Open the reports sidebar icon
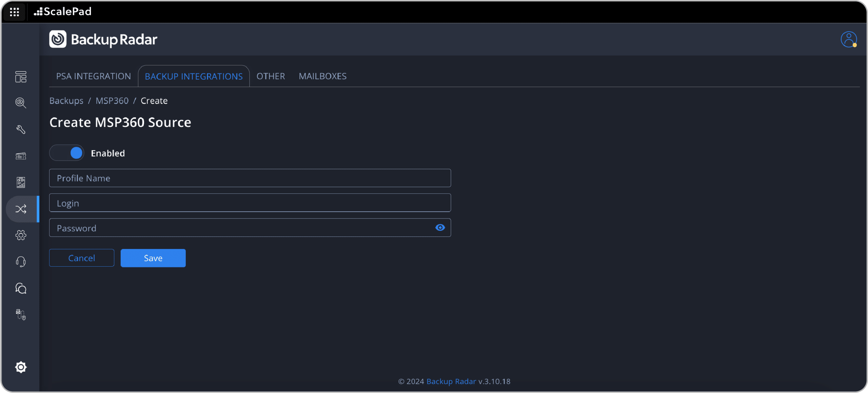Image resolution: width=868 pixels, height=393 pixels. point(21,182)
